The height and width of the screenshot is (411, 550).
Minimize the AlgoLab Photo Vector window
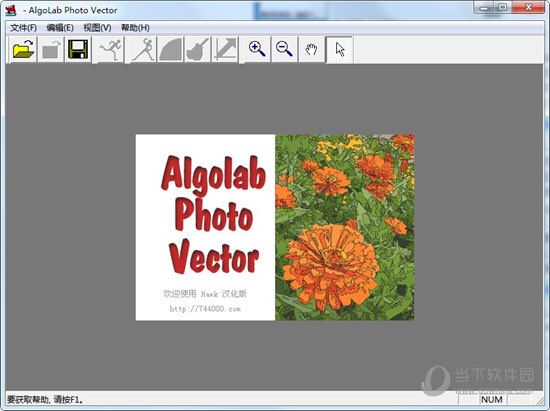click(485, 8)
